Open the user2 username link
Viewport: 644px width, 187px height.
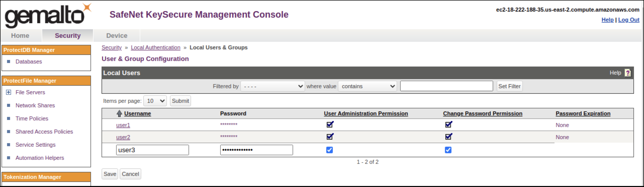click(123, 137)
